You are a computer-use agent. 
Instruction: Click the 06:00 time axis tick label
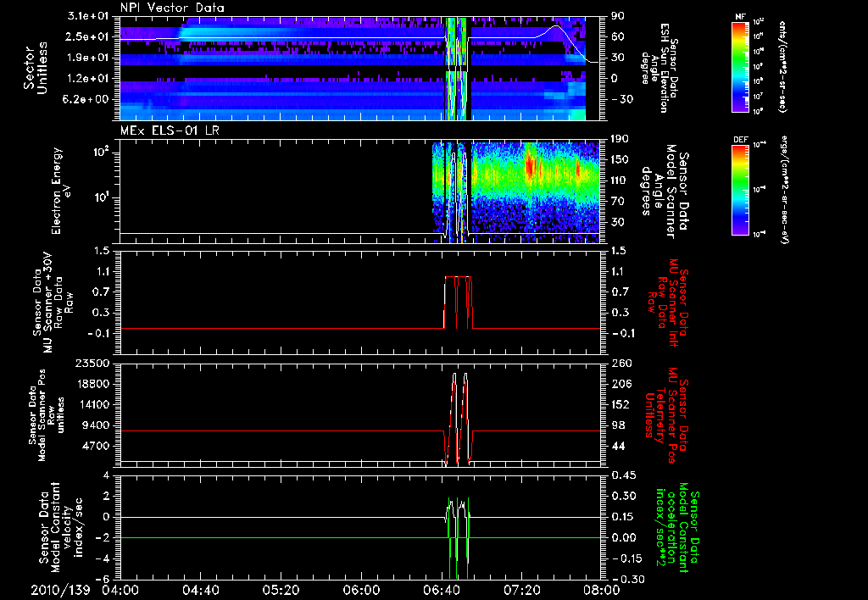coord(360,591)
